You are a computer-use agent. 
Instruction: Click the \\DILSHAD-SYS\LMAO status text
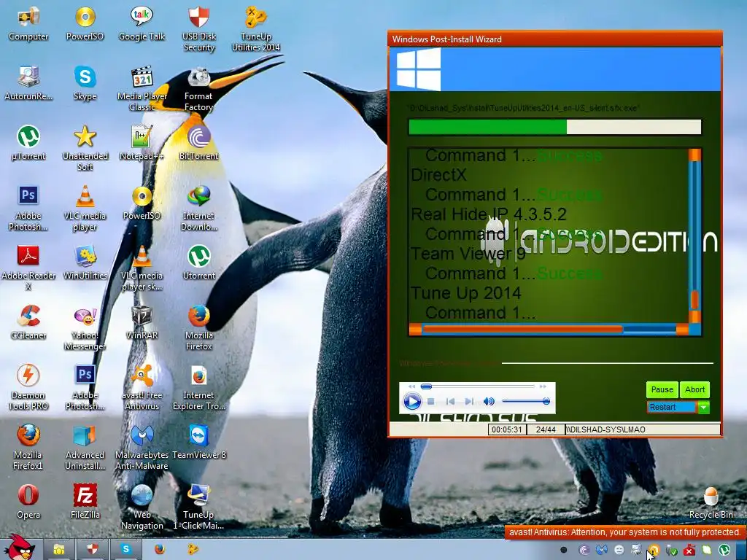606,429
